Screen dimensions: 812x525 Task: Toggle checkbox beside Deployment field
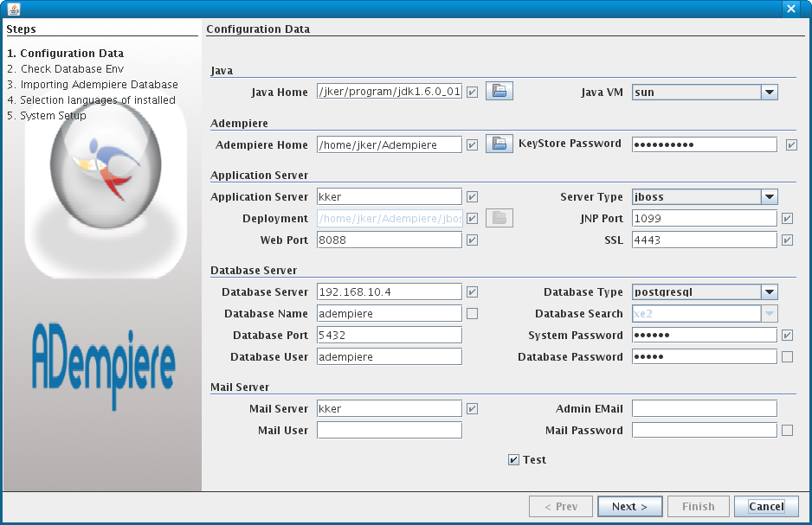click(473, 218)
